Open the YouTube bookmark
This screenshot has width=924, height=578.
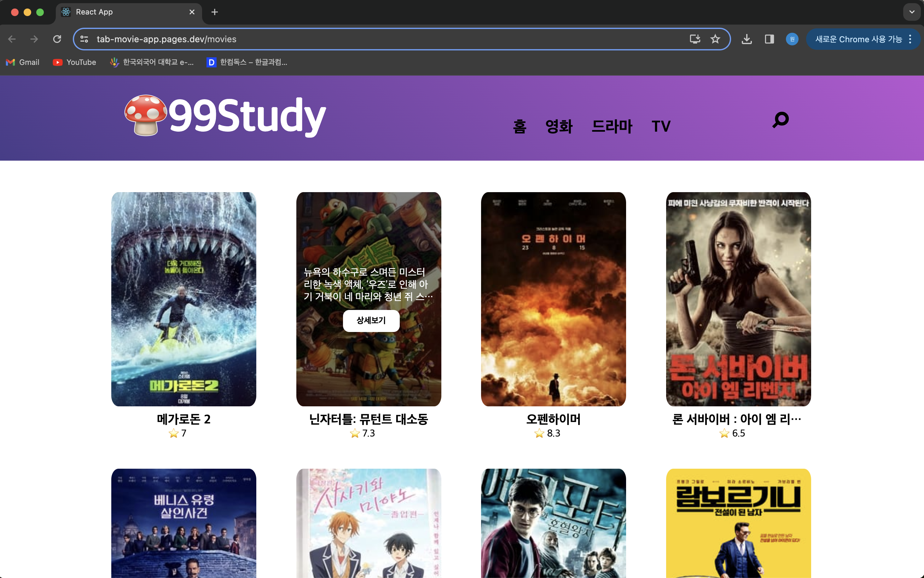coord(74,62)
